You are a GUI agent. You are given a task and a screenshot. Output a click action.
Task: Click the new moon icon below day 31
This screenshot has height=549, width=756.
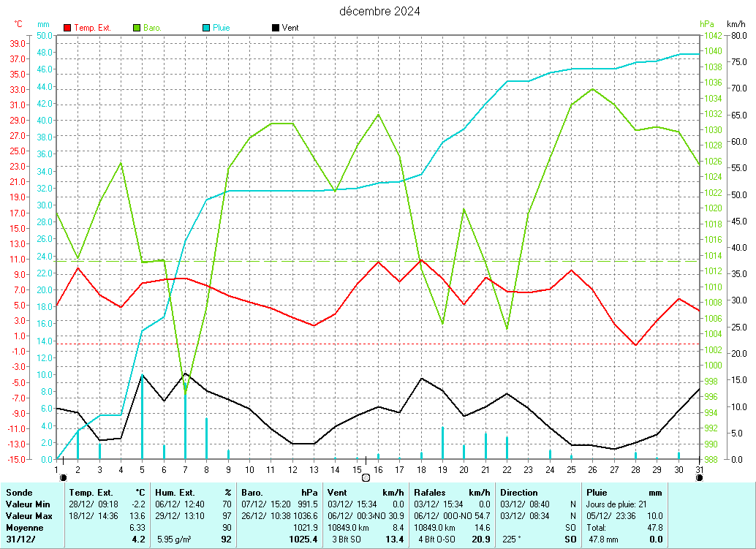pos(700,477)
